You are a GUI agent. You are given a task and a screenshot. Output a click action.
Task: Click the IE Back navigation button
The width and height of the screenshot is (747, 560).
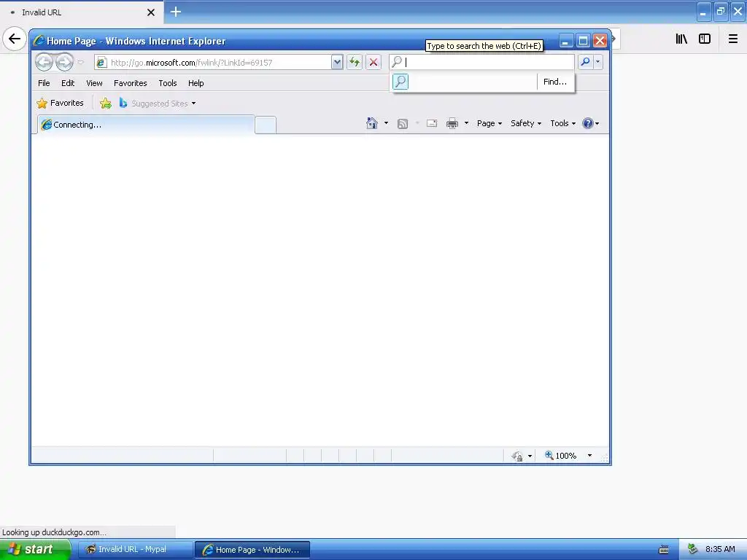(44, 62)
